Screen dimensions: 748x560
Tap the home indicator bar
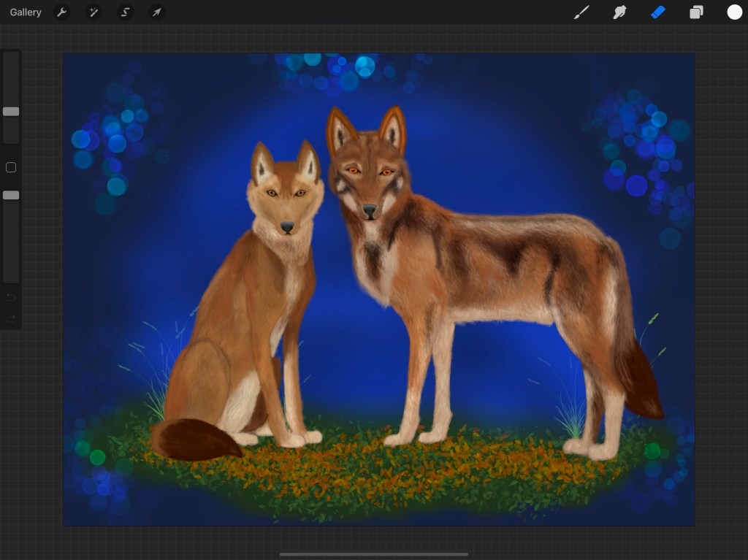point(373,554)
